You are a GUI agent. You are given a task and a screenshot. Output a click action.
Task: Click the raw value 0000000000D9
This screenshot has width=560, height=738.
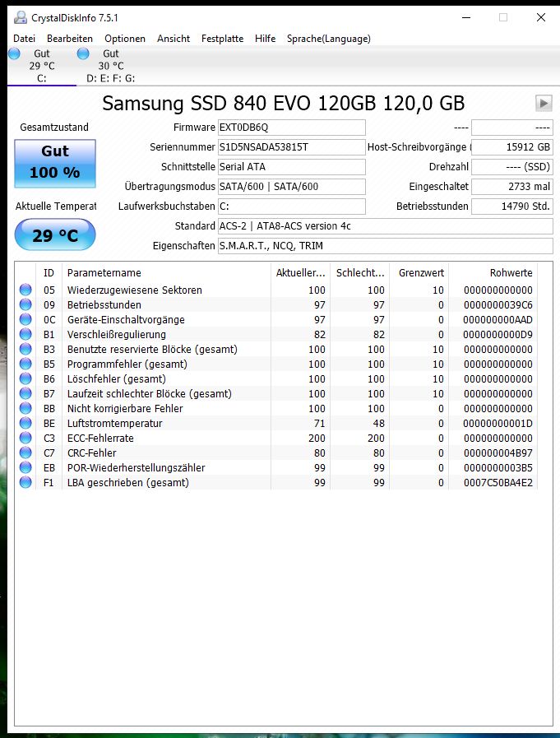pyautogui.click(x=498, y=335)
